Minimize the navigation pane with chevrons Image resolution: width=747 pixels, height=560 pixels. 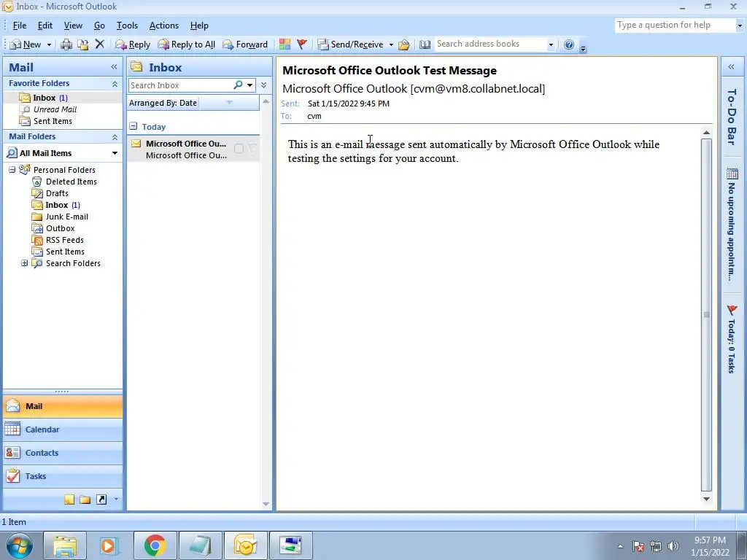(x=114, y=67)
